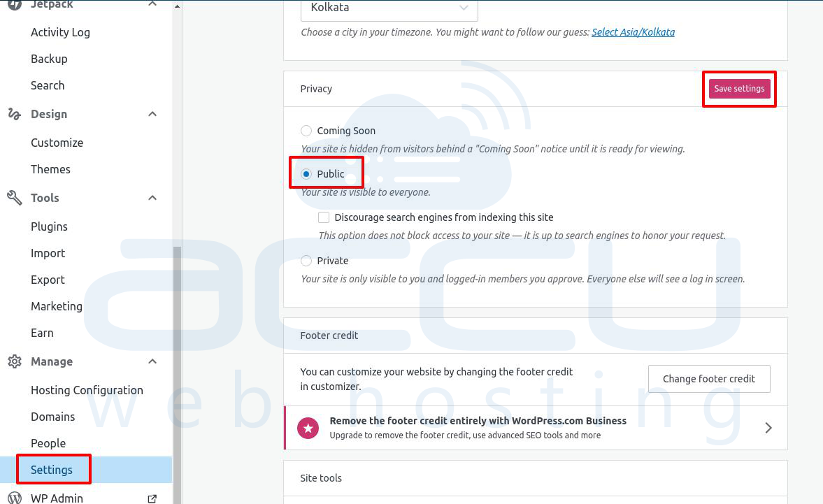The height and width of the screenshot is (504, 823).
Task: Click the Footer credit heading
Action: (329, 336)
